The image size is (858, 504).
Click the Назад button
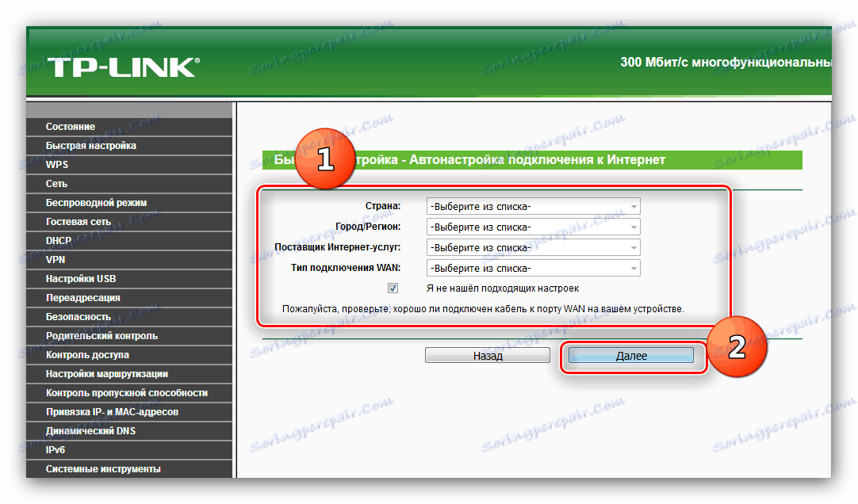[488, 356]
